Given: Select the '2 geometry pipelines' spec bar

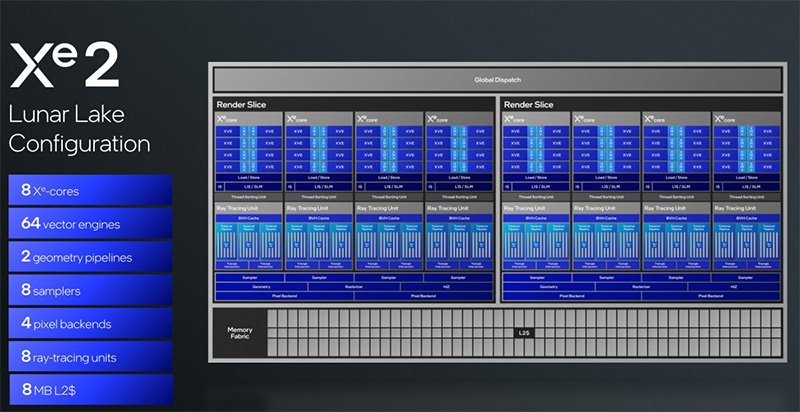Looking at the screenshot, I should coord(89,257).
